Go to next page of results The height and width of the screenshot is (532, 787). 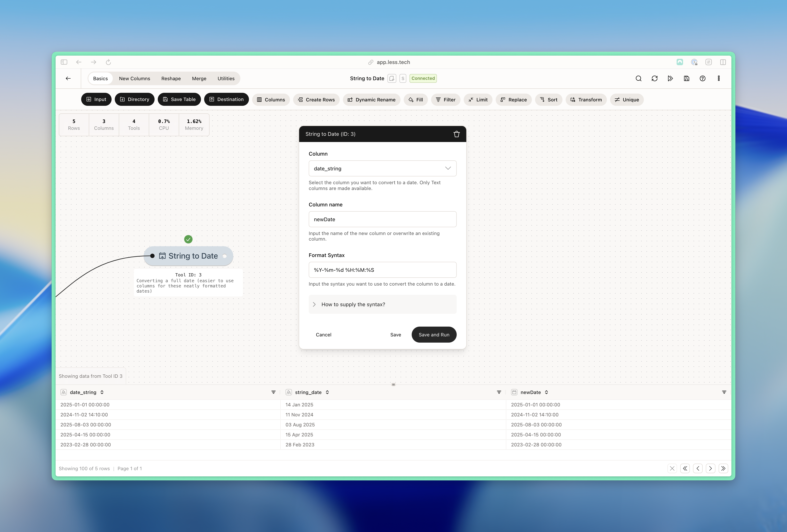pyautogui.click(x=710, y=468)
